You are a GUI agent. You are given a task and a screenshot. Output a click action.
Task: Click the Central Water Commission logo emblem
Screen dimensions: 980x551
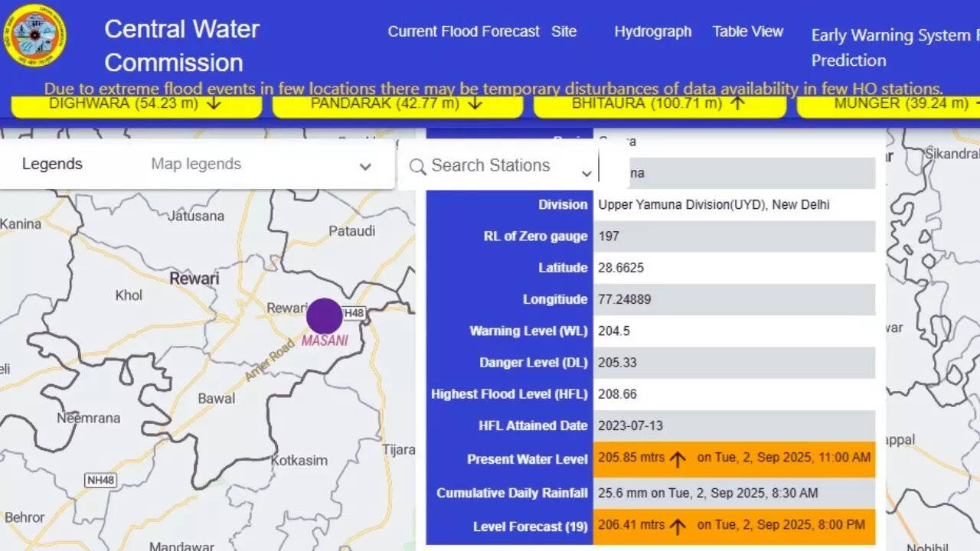click(x=34, y=35)
